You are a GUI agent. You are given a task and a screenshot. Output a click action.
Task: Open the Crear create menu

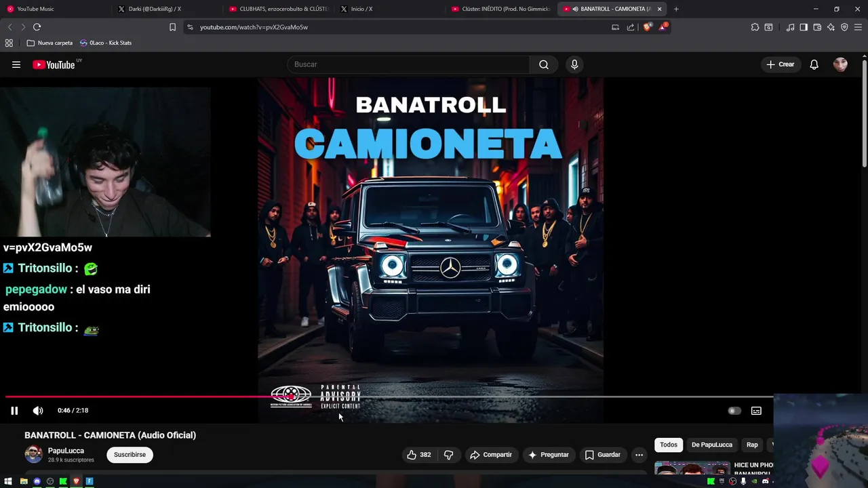[780, 64]
